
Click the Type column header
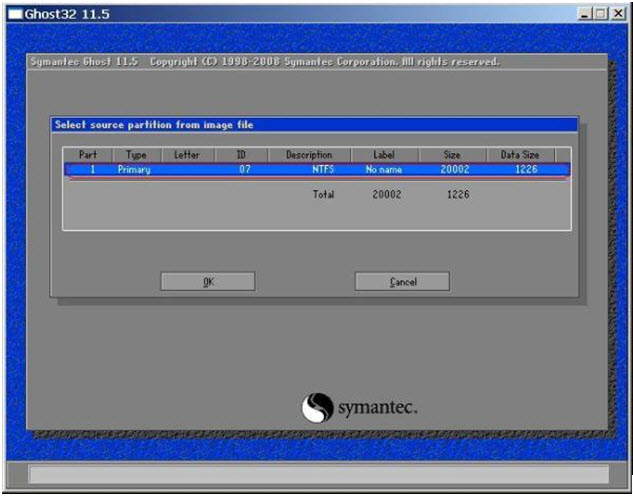(x=136, y=155)
